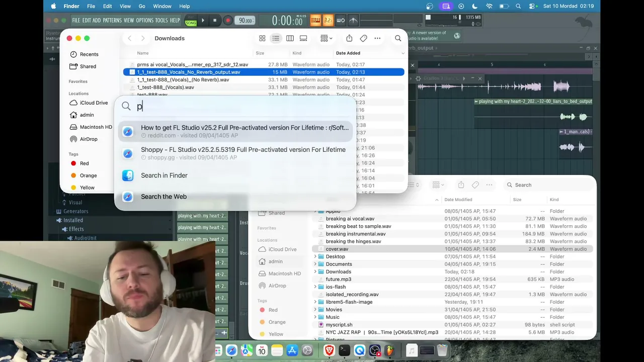Open FL Studio OPTIONS menu
This screenshot has height=362, width=644.
144,21
